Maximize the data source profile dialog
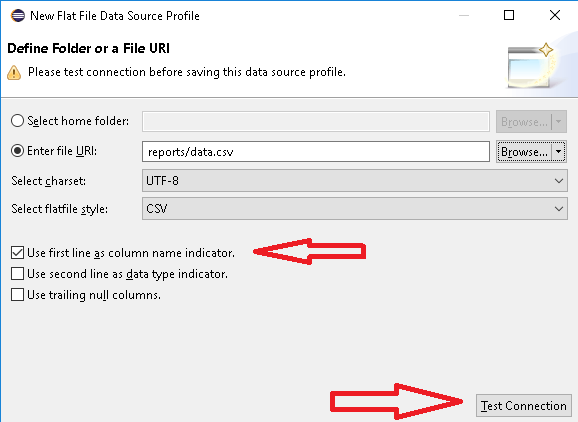 (x=509, y=15)
